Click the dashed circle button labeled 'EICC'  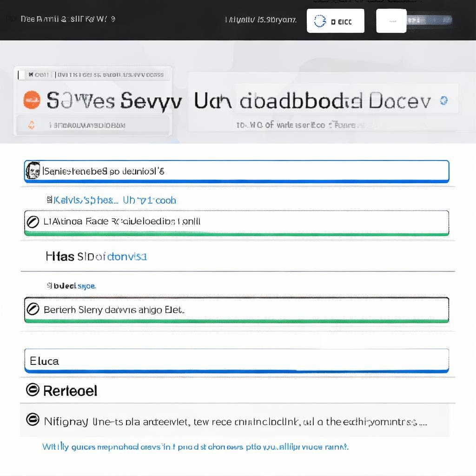tap(336, 21)
